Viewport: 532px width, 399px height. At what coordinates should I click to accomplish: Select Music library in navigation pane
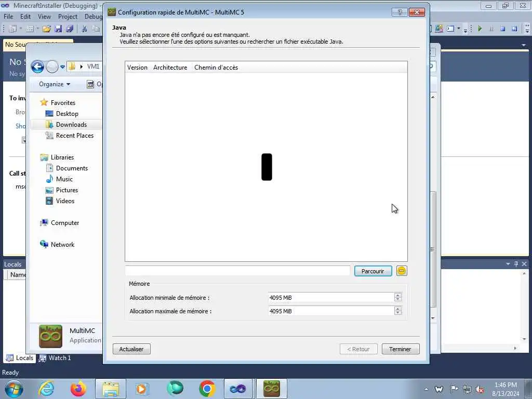point(64,179)
